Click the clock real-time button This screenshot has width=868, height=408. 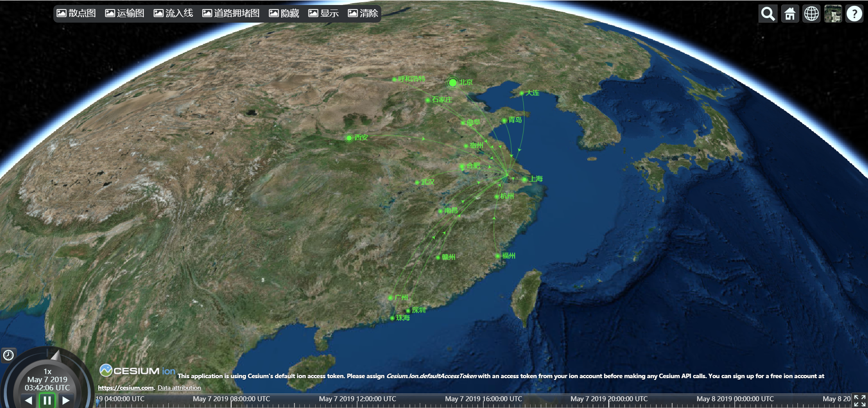click(8, 355)
